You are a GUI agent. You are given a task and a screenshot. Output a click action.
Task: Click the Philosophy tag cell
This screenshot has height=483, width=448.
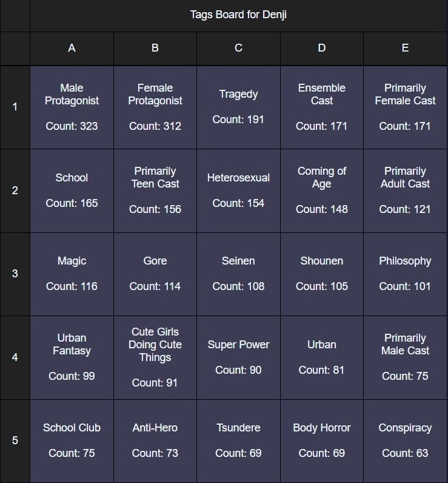pos(405,274)
